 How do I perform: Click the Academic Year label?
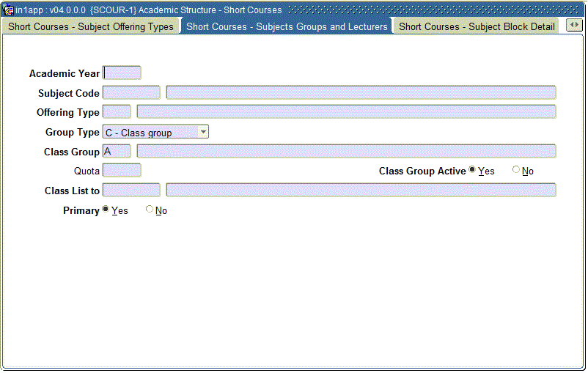(x=65, y=73)
